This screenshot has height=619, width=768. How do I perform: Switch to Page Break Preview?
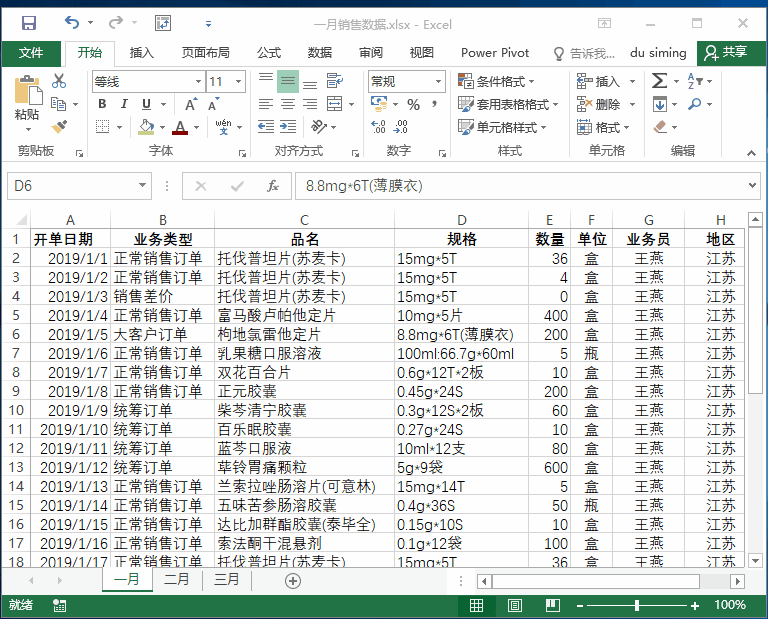[553, 606]
